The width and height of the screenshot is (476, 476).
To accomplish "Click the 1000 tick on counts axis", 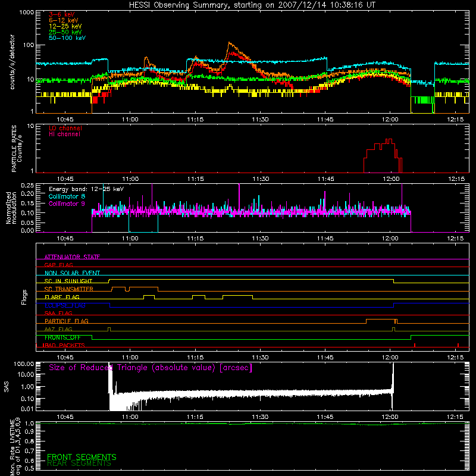I will coord(26,12).
